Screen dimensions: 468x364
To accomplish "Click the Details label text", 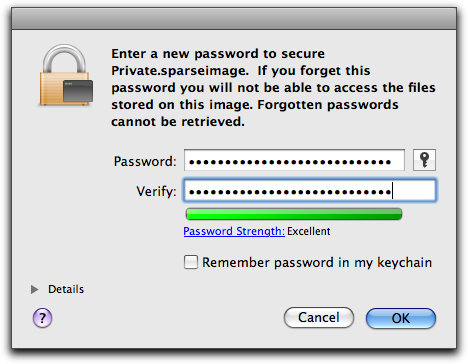I will click(66, 289).
